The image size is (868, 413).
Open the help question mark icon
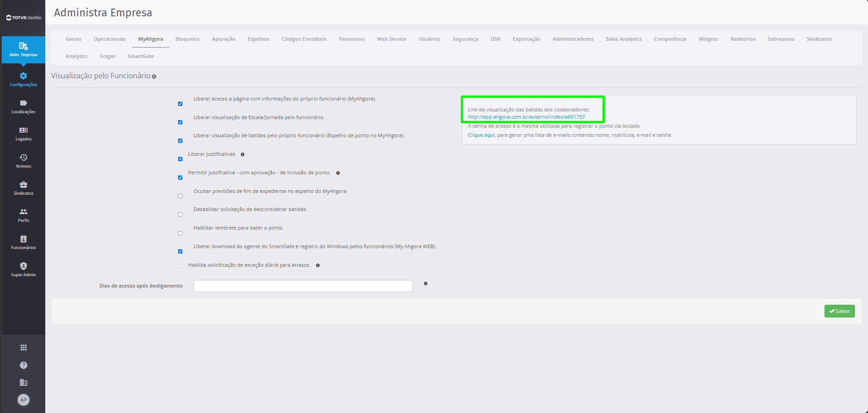(24, 365)
